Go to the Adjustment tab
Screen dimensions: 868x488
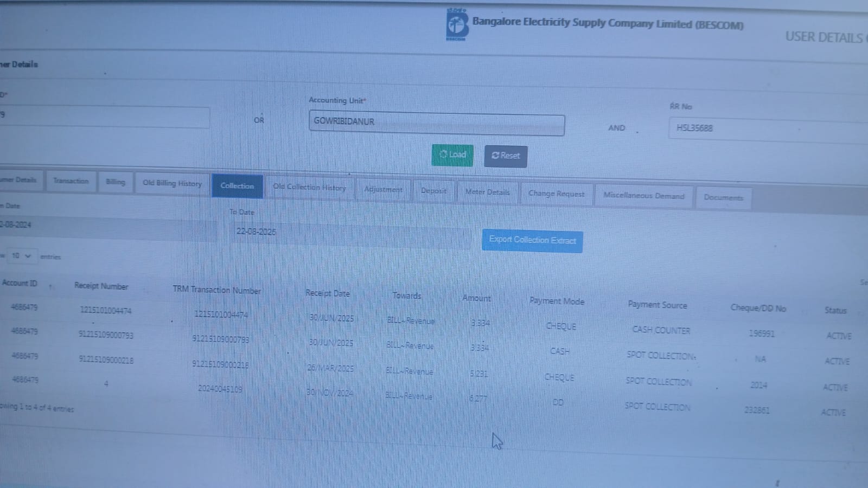pyautogui.click(x=383, y=189)
